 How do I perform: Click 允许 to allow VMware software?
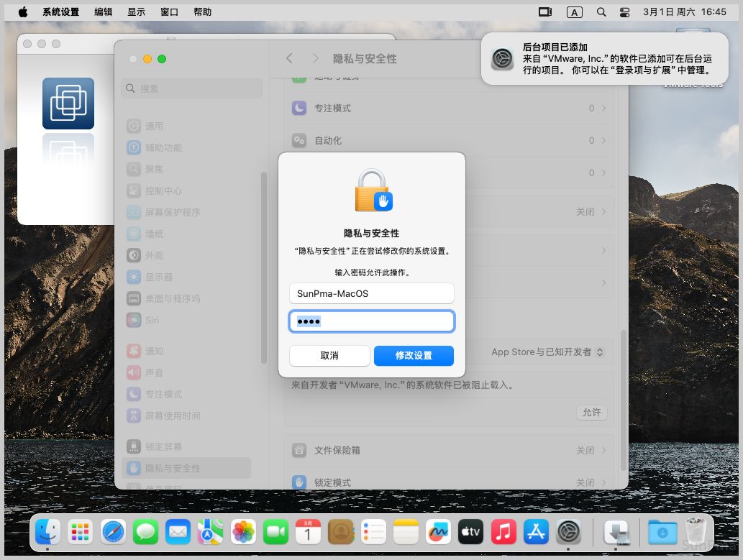pyautogui.click(x=591, y=413)
